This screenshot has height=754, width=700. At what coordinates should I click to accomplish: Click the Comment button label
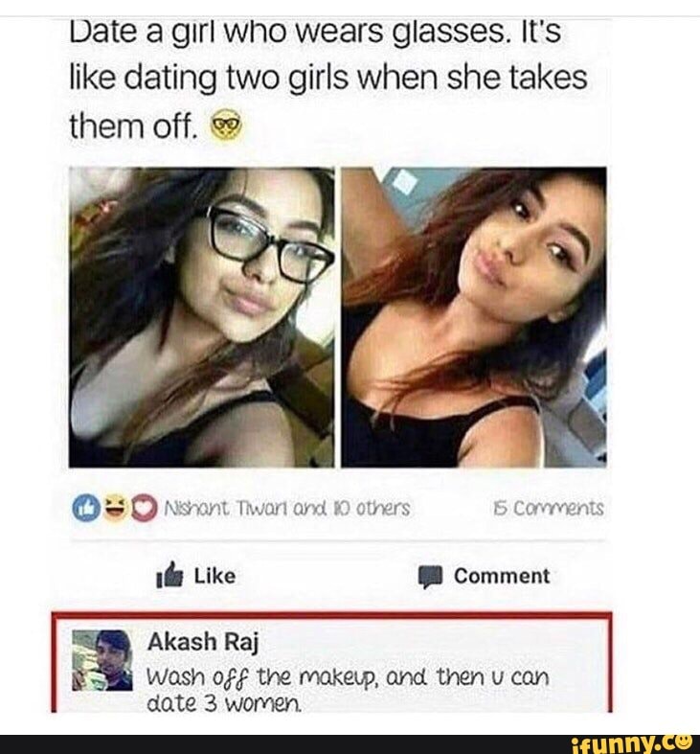click(502, 576)
